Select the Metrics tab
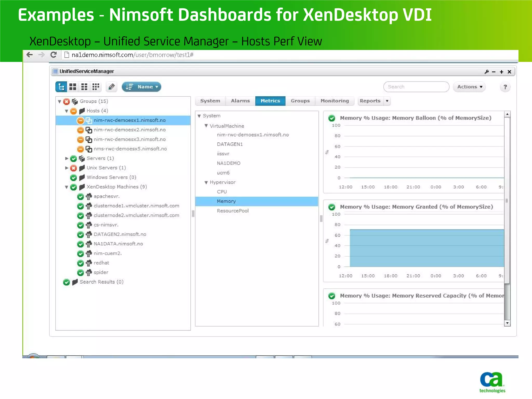The width and height of the screenshot is (532, 399). click(270, 101)
